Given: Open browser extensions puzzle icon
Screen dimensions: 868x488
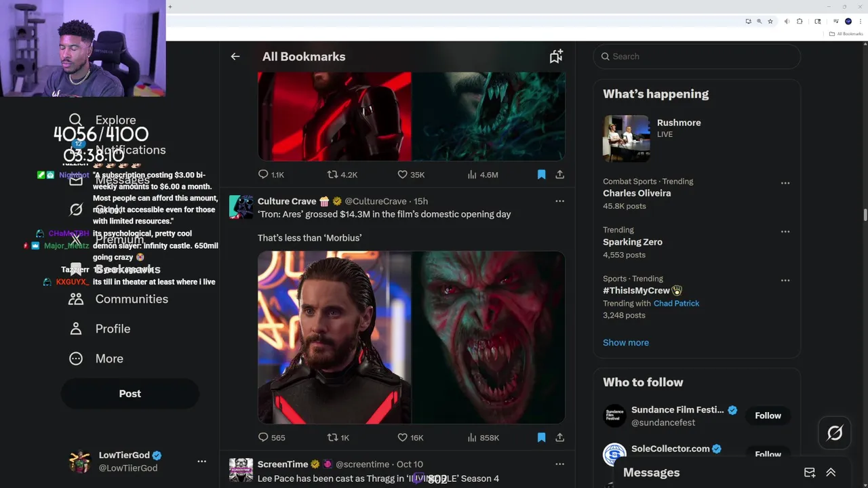Looking at the screenshot, I should [x=800, y=22].
